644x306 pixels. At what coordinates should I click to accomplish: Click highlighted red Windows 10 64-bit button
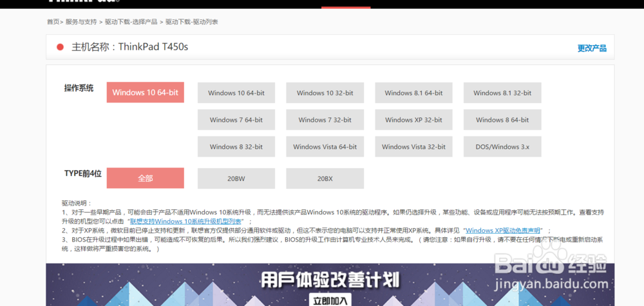point(146,92)
